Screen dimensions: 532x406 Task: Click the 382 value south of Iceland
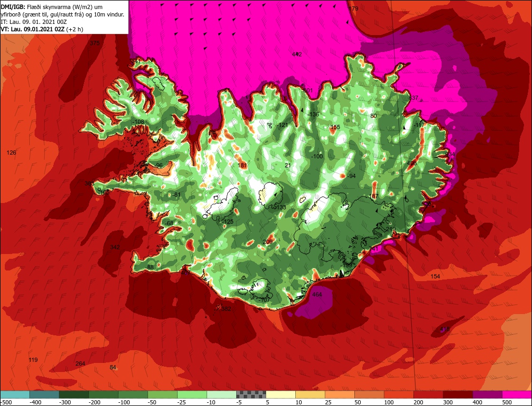point(226,309)
